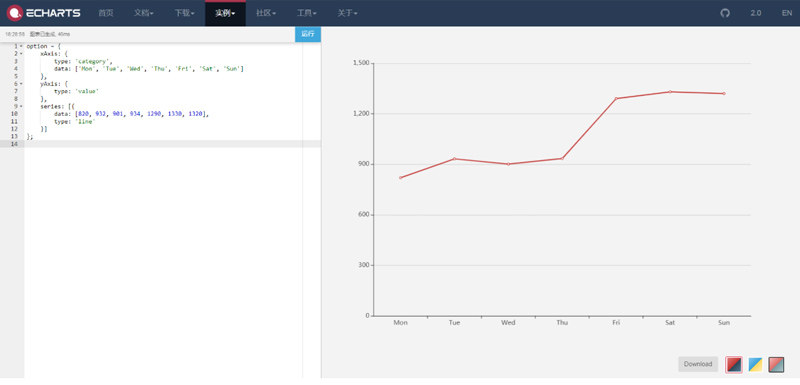Collapse the series block fold arrow

tap(21, 106)
